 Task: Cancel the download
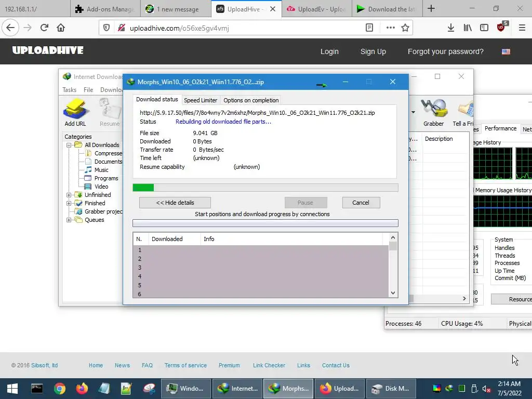tap(361, 203)
